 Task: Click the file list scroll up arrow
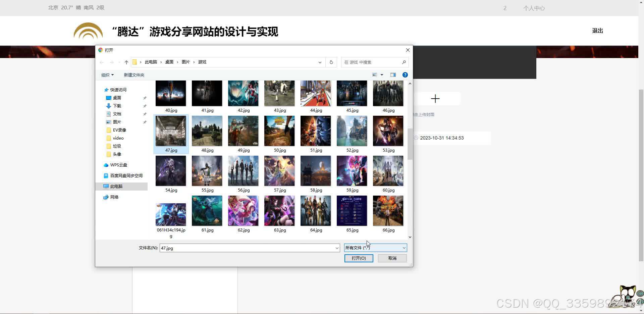pyautogui.click(x=410, y=83)
